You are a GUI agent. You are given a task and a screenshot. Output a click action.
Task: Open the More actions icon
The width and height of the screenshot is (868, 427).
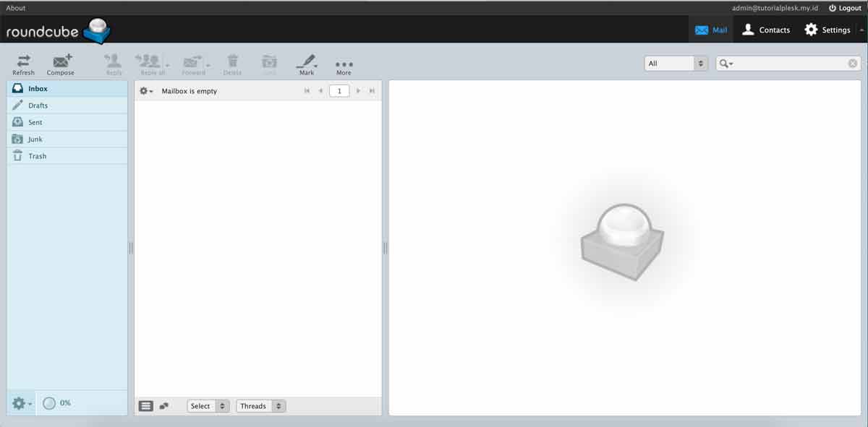click(344, 64)
